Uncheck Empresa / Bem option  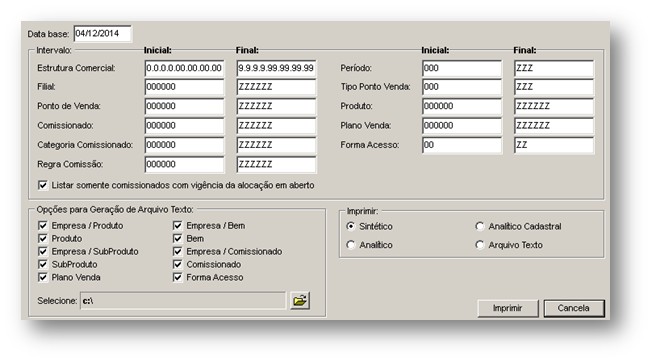pos(178,226)
